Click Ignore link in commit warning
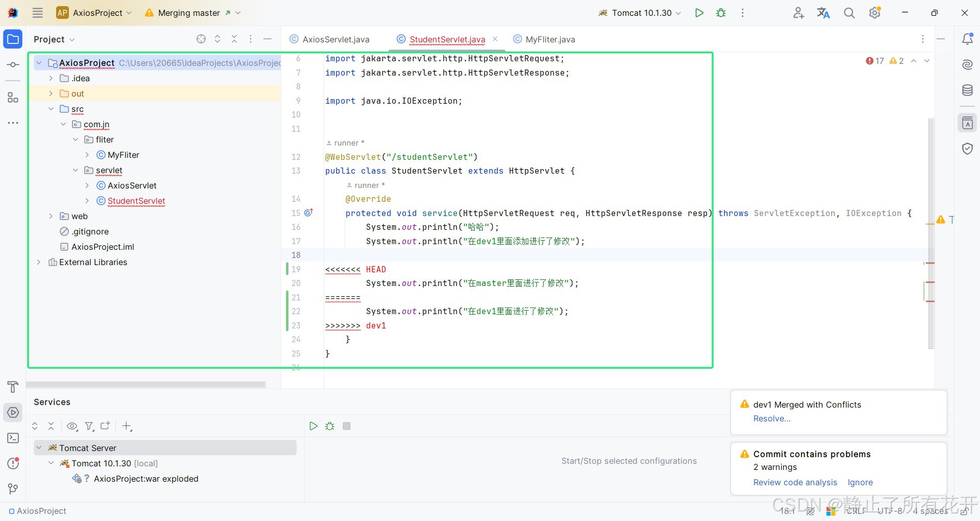980x521 pixels. [860, 482]
